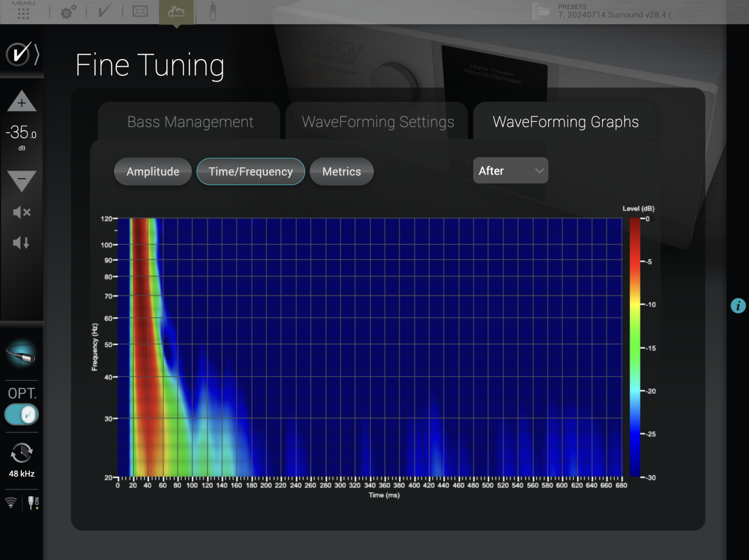
Task: Open the speaker layout screen icon
Action: [140, 11]
